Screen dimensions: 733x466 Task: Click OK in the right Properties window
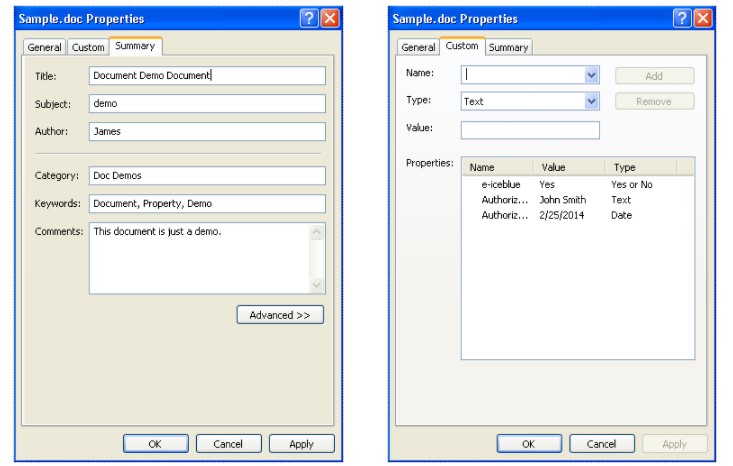pos(529,444)
